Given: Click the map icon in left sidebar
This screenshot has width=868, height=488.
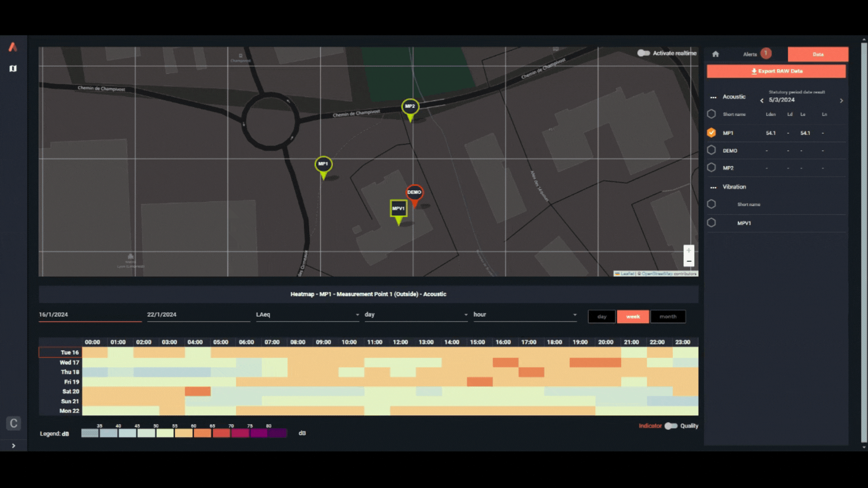Looking at the screenshot, I should coord(13,69).
